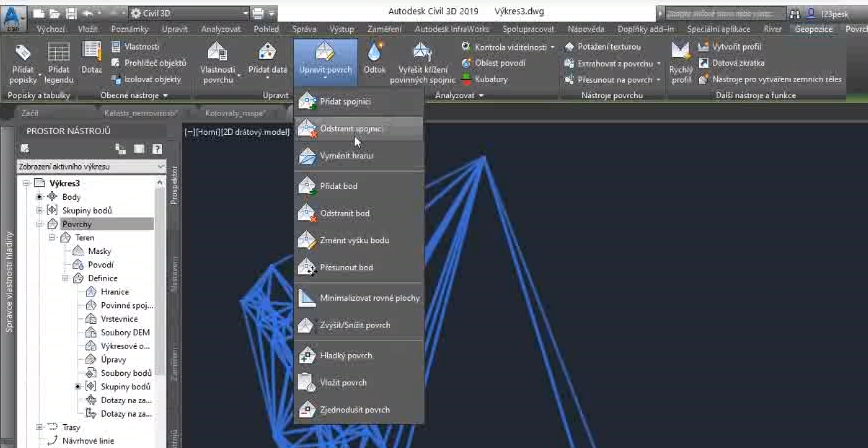
Task: Expand the Body tree node
Action: tap(40, 197)
